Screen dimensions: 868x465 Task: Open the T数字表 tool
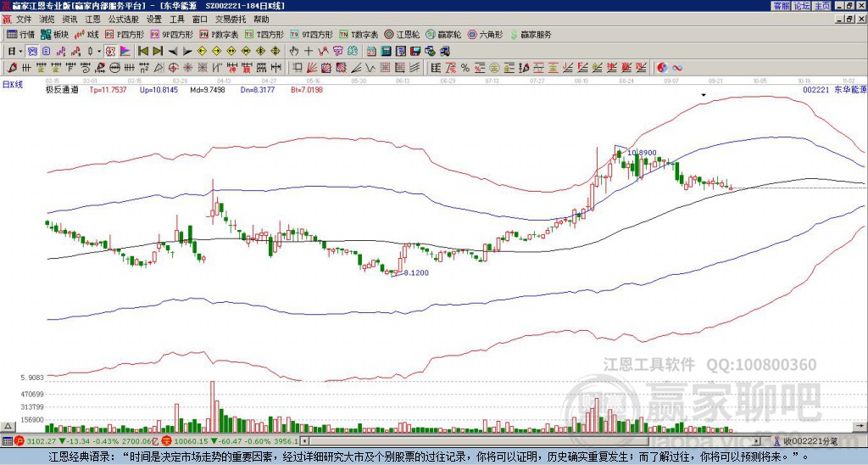tap(359, 34)
